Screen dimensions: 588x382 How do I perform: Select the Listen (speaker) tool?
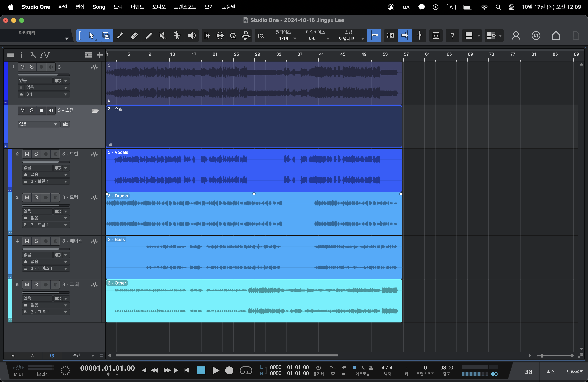192,36
